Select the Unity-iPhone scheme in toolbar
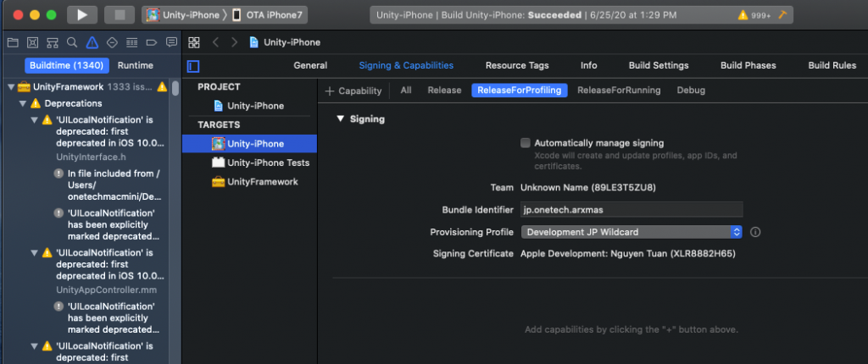This screenshot has height=364, width=868. 183,15
